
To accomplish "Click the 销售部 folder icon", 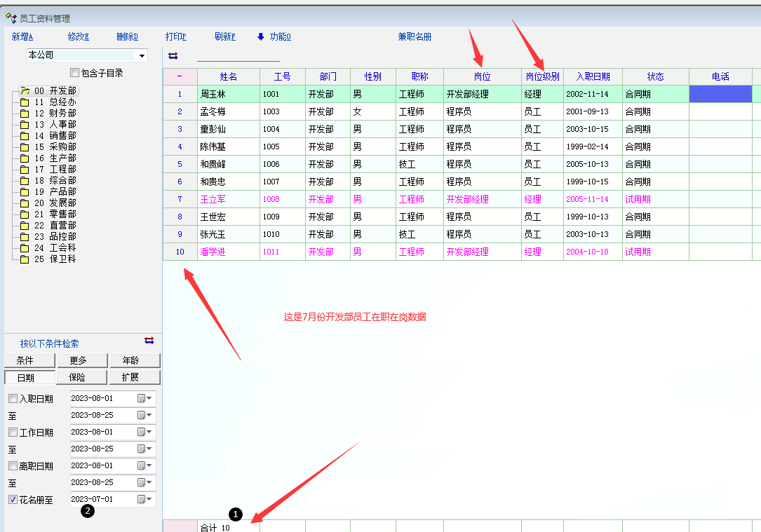I will point(25,136).
